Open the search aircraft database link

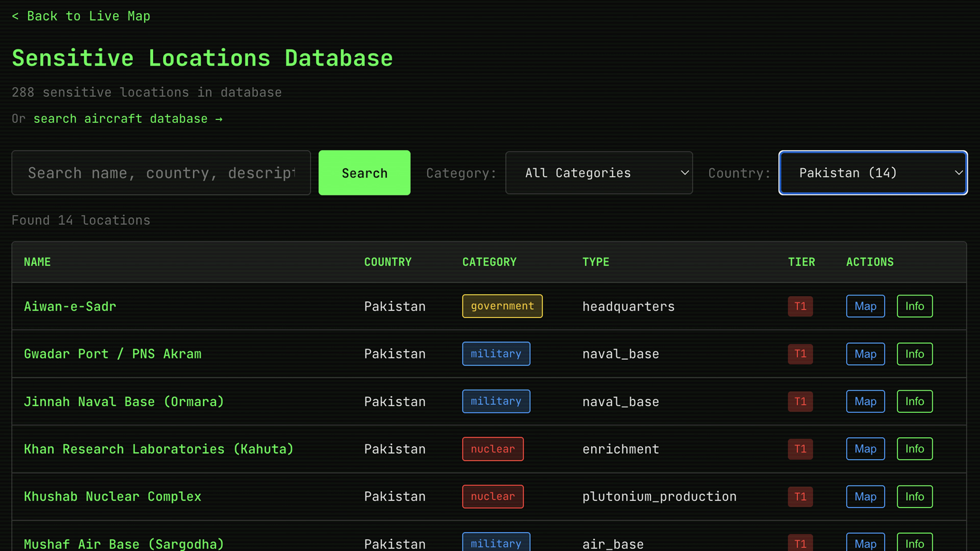click(128, 118)
